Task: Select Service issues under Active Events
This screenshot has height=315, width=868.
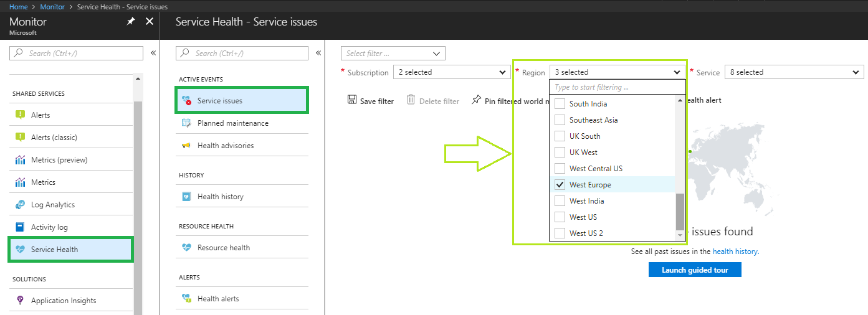Action: coord(242,101)
